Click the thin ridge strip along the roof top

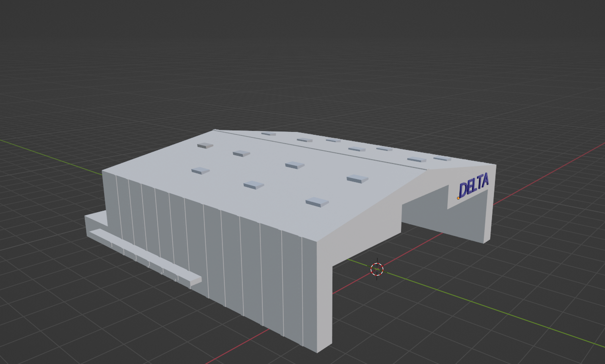pos(321,150)
